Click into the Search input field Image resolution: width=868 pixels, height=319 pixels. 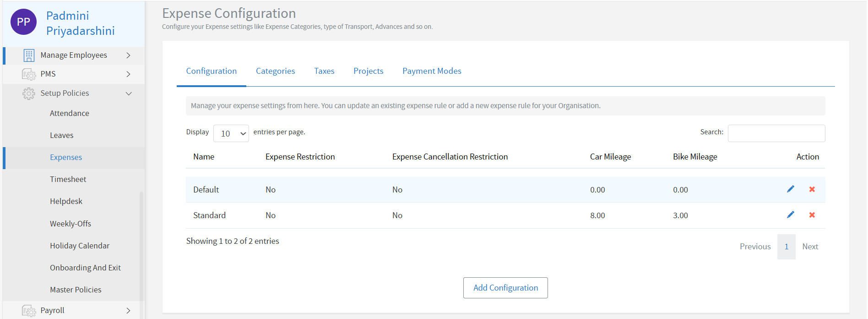pos(776,133)
